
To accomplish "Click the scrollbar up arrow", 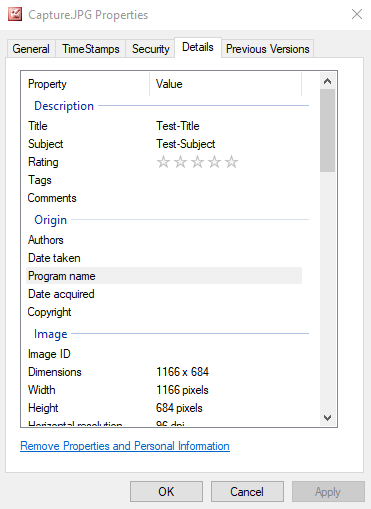I will (x=327, y=81).
